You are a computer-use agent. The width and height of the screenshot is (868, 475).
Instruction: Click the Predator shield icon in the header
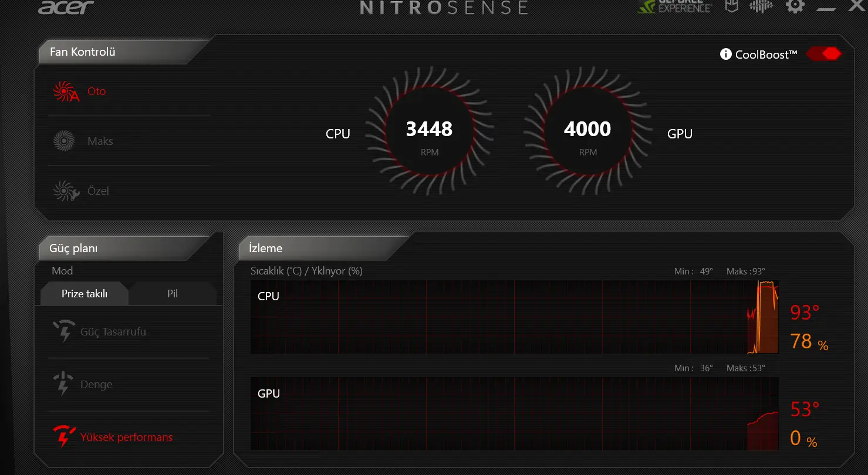(731, 6)
